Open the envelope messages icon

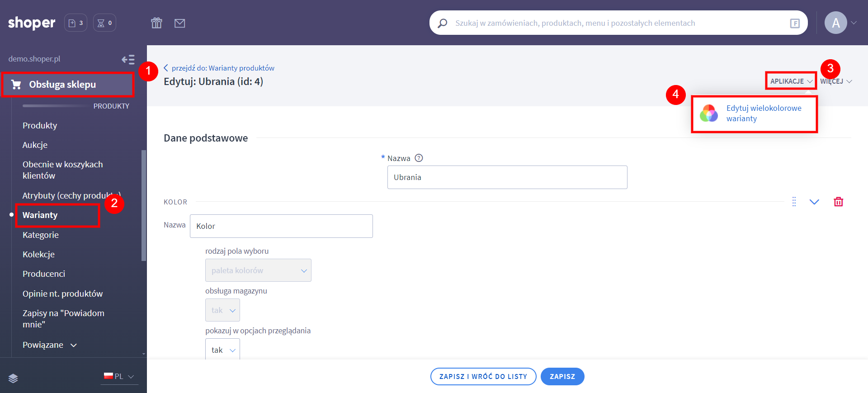coord(179,23)
